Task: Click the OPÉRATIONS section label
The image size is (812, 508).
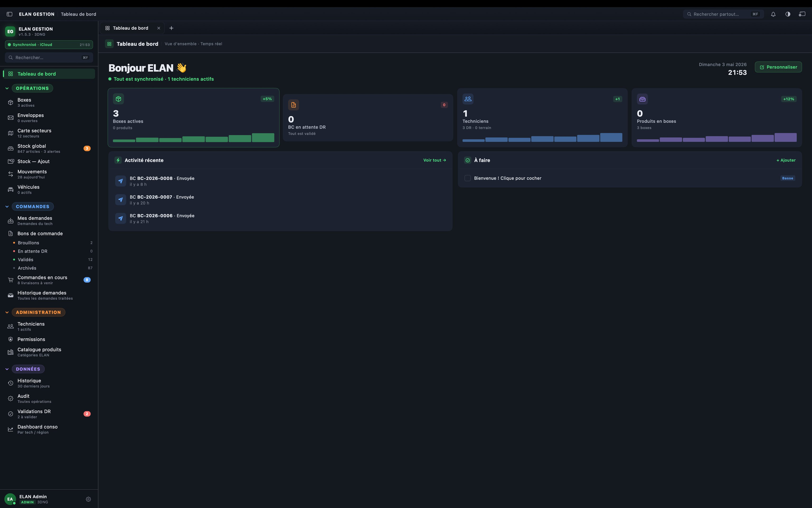Action: (x=32, y=88)
